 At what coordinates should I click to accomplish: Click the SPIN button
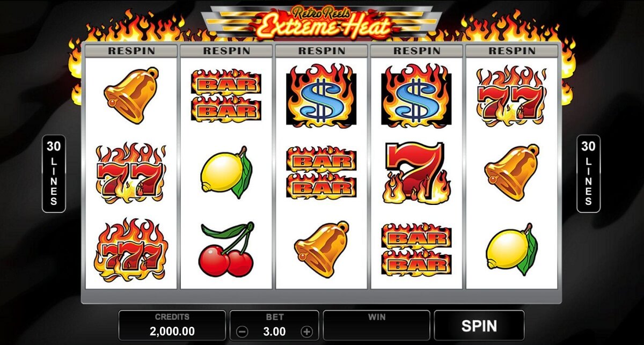[x=479, y=325]
